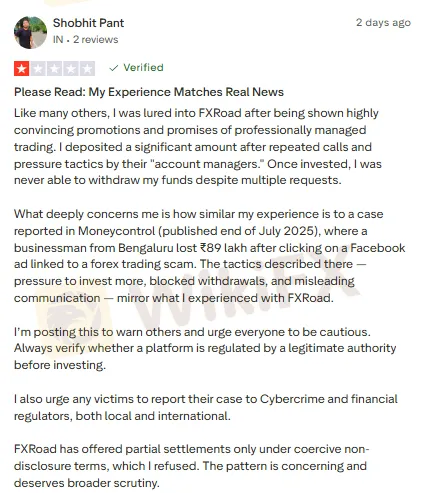Open the Shobhit Pant reviewer name
Image resolution: width=430 pixels, height=493 pixels.
[x=88, y=23]
